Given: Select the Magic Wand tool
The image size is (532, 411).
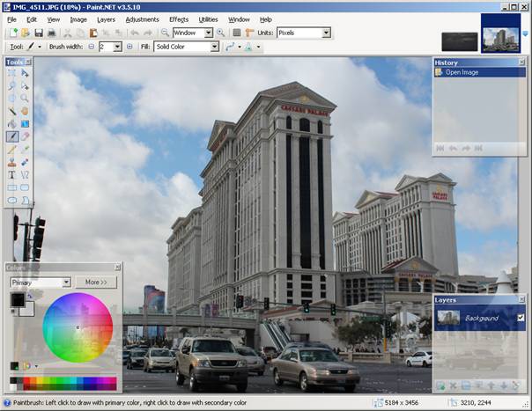Looking at the screenshot, I should [x=11, y=111].
